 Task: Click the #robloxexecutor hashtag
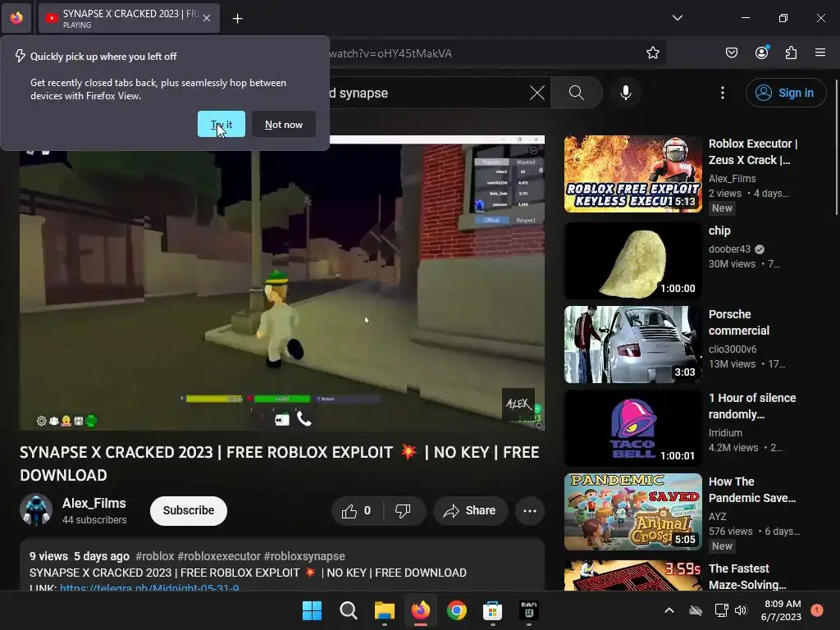click(x=218, y=556)
